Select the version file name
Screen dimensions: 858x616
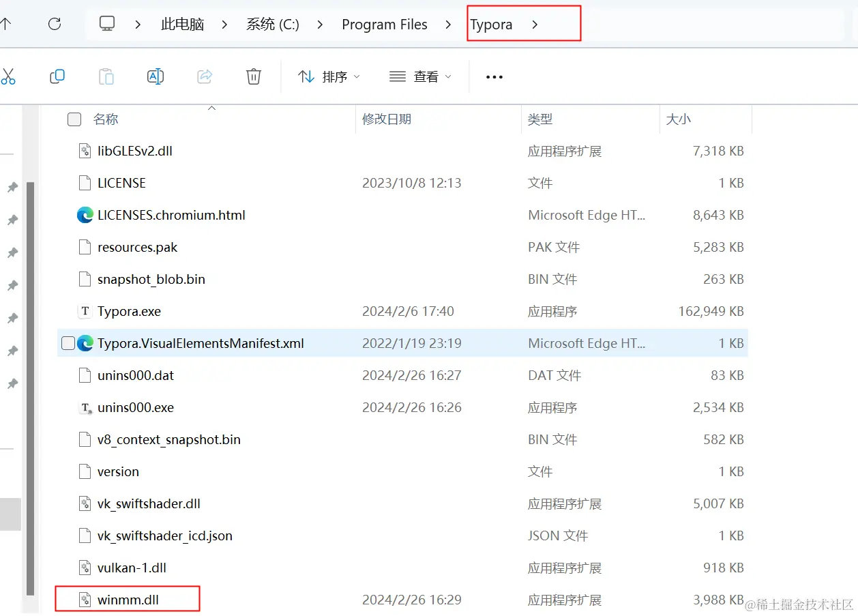tap(118, 471)
